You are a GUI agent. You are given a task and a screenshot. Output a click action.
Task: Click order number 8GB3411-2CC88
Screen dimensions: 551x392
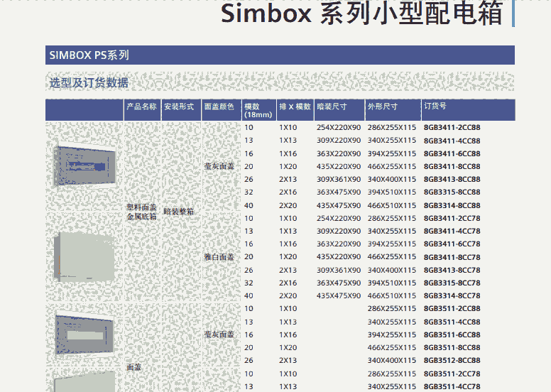coord(452,128)
